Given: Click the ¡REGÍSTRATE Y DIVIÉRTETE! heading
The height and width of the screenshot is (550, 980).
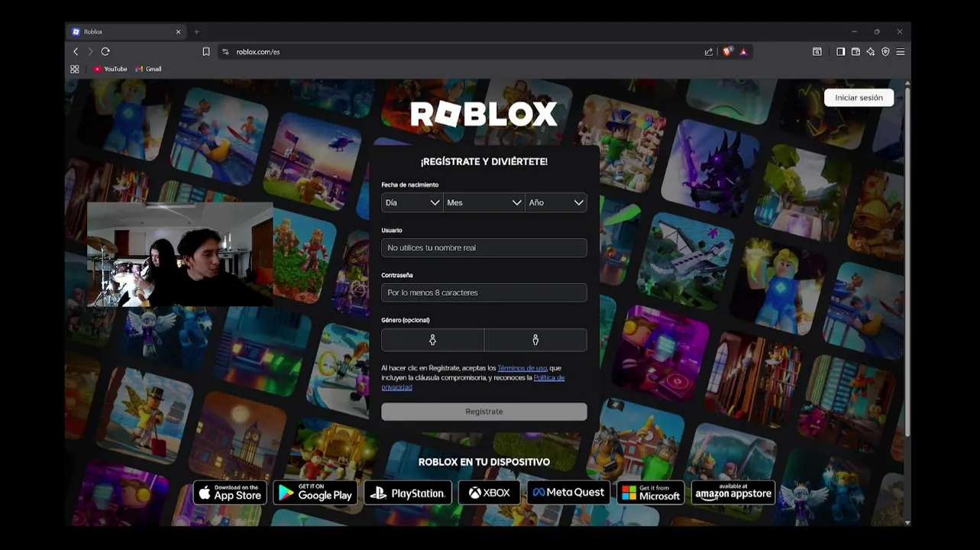Looking at the screenshot, I should pyautogui.click(x=484, y=162).
